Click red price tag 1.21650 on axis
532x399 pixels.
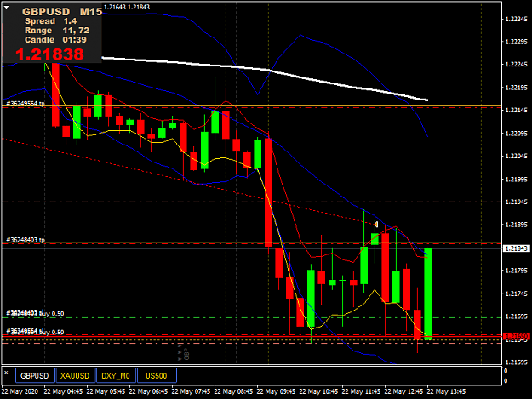[x=516, y=336]
